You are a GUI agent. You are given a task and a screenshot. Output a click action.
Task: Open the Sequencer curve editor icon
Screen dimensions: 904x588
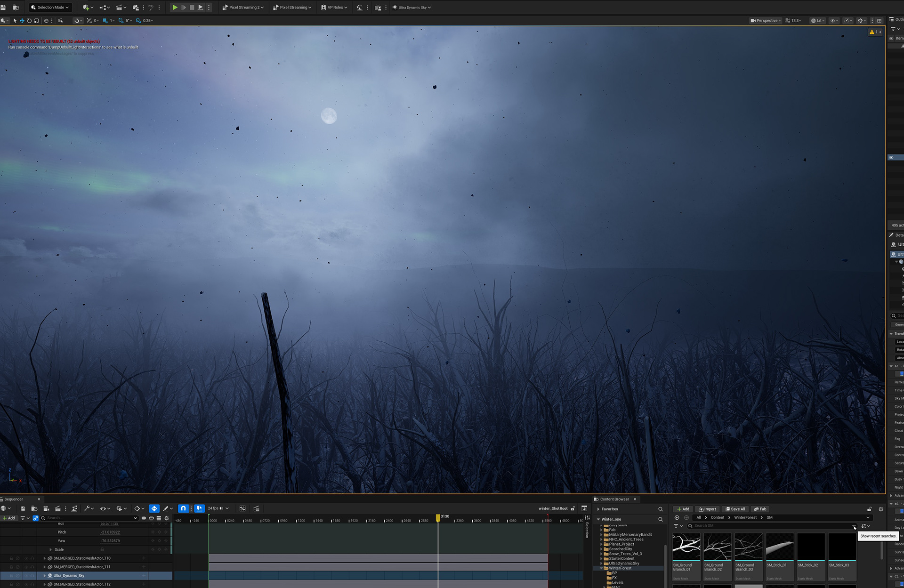point(242,508)
